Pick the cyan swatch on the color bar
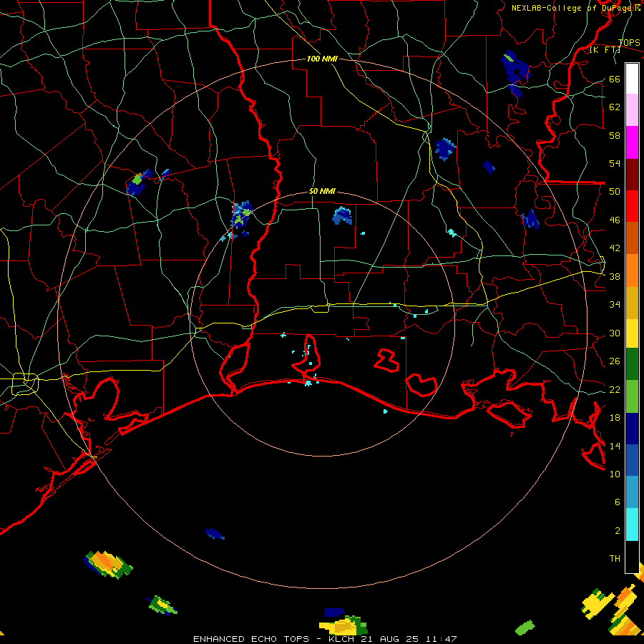Image resolution: width=644 pixels, height=644 pixels. coord(632,525)
